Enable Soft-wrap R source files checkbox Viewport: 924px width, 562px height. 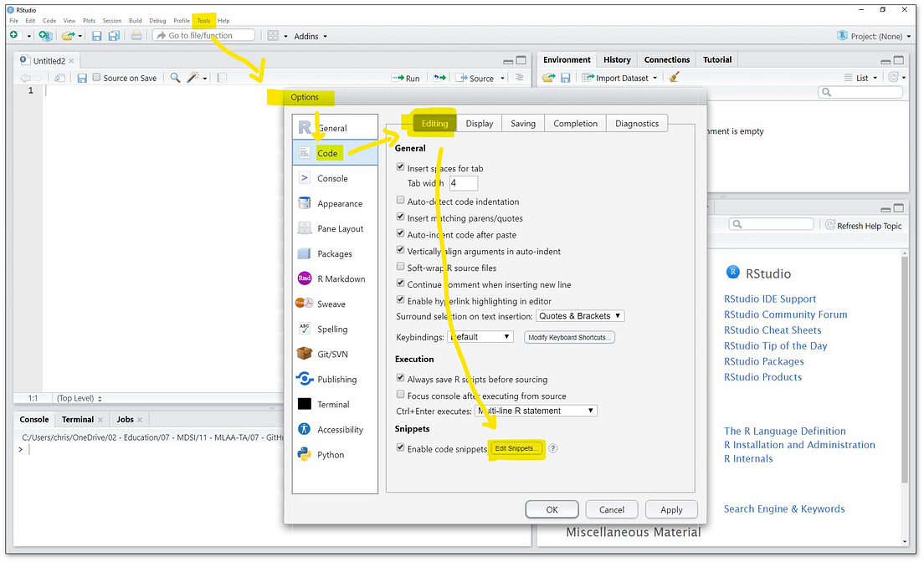(x=401, y=266)
